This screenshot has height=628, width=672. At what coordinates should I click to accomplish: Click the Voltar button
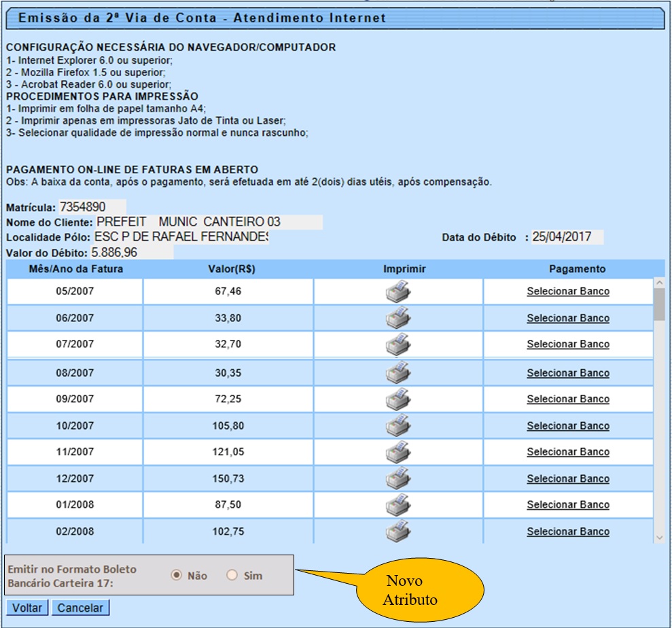[27, 608]
